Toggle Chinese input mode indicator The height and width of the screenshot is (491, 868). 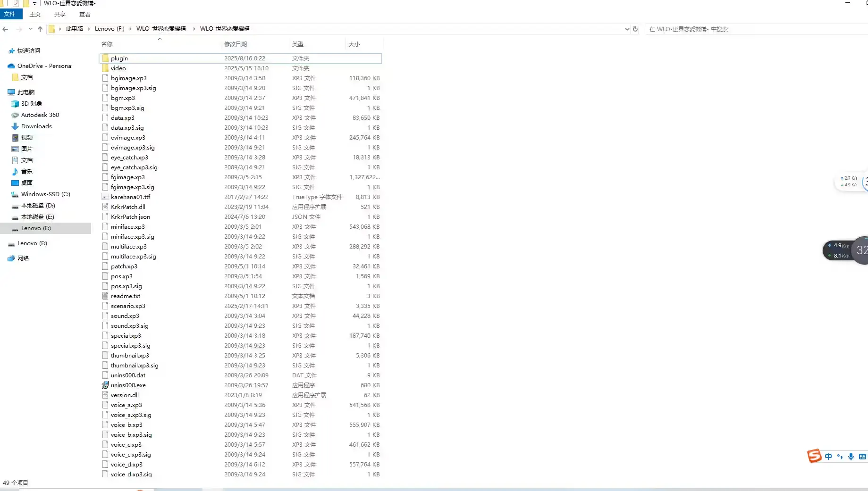coord(828,457)
